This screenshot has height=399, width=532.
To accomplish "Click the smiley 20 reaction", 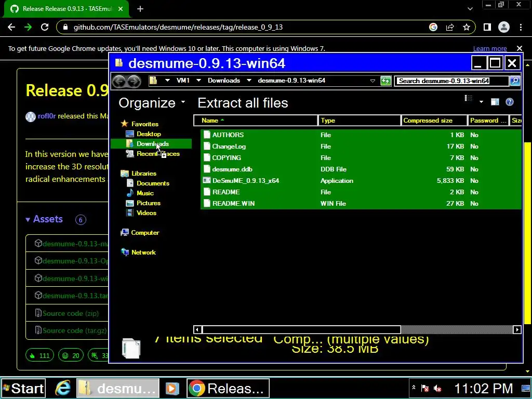I will tap(71, 355).
